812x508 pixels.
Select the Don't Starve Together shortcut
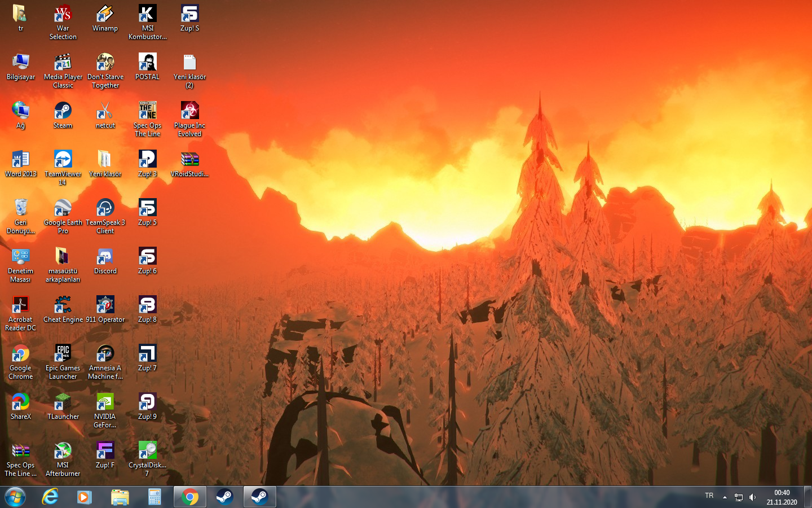coord(105,71)
